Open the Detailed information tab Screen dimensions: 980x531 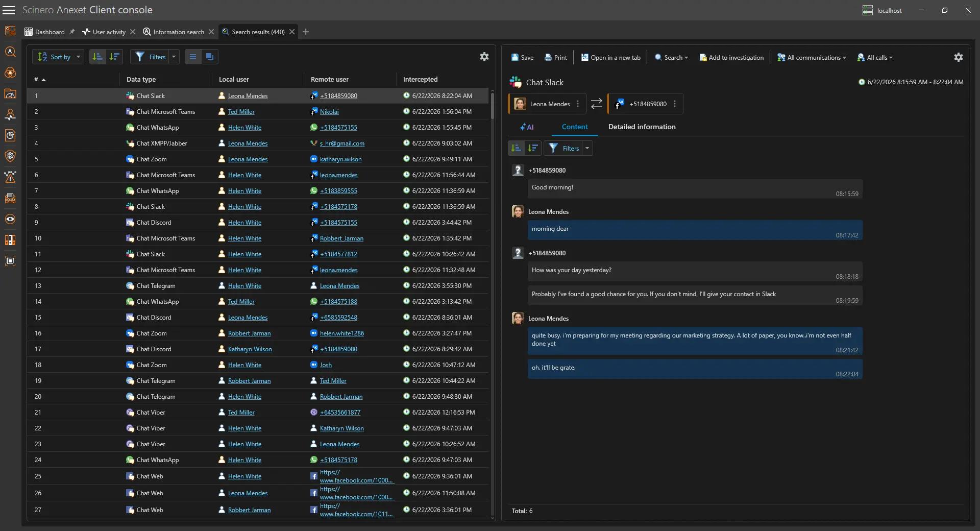click(642, 127)
